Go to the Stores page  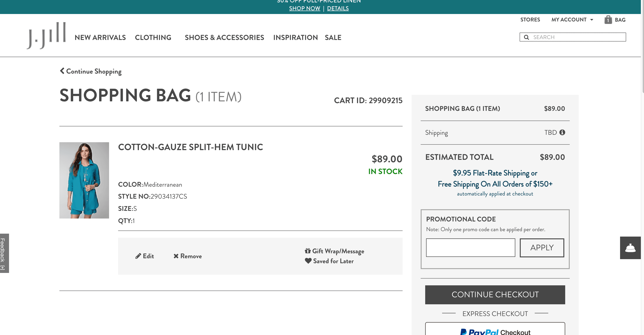(530, 19)
